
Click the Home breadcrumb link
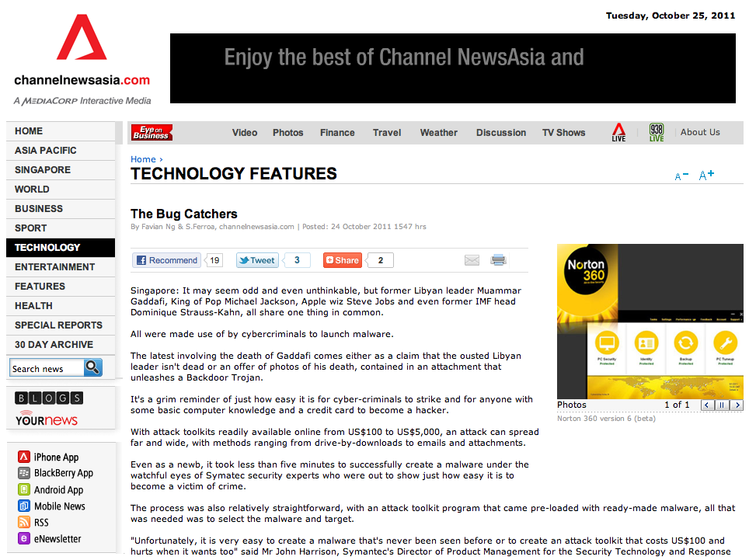[x=143, y=159]
